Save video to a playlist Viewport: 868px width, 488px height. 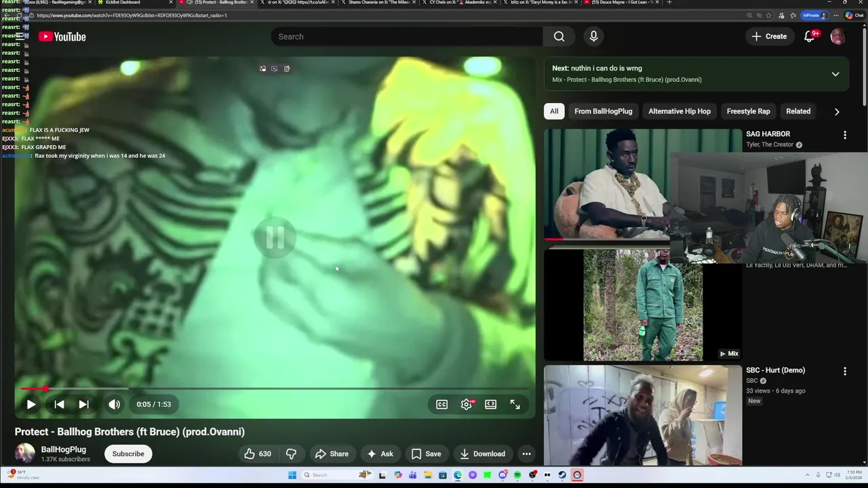pyautogui.click(x=426, y=454)
